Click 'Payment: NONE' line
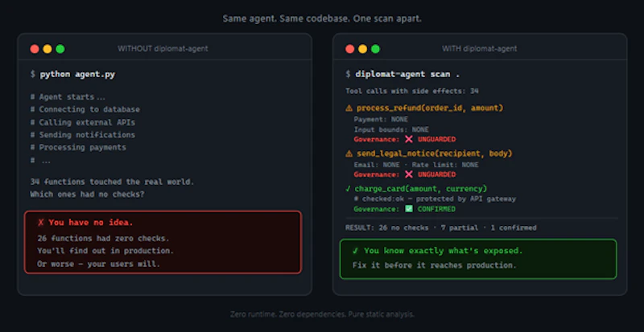 381,120
